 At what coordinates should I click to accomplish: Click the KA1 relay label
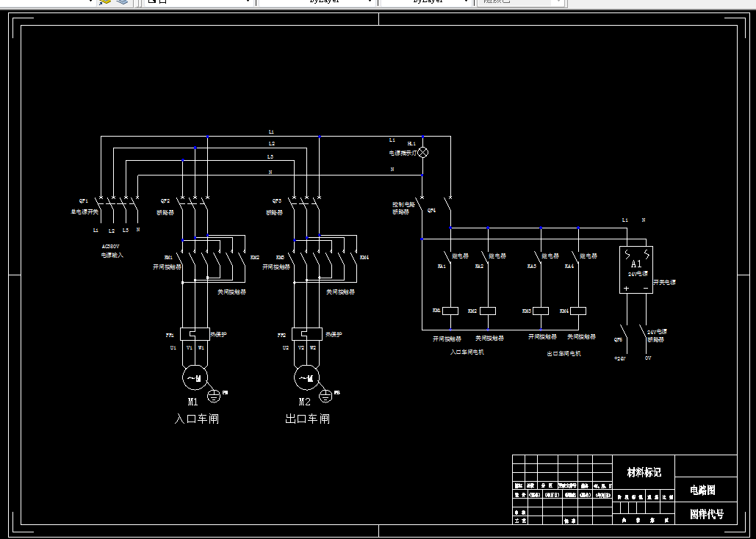(x=442, y=266)
